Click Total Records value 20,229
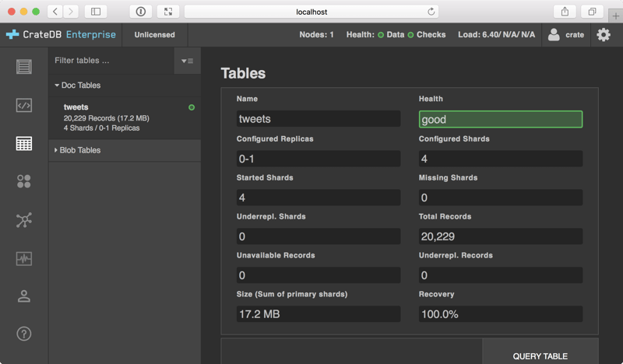 501,236
